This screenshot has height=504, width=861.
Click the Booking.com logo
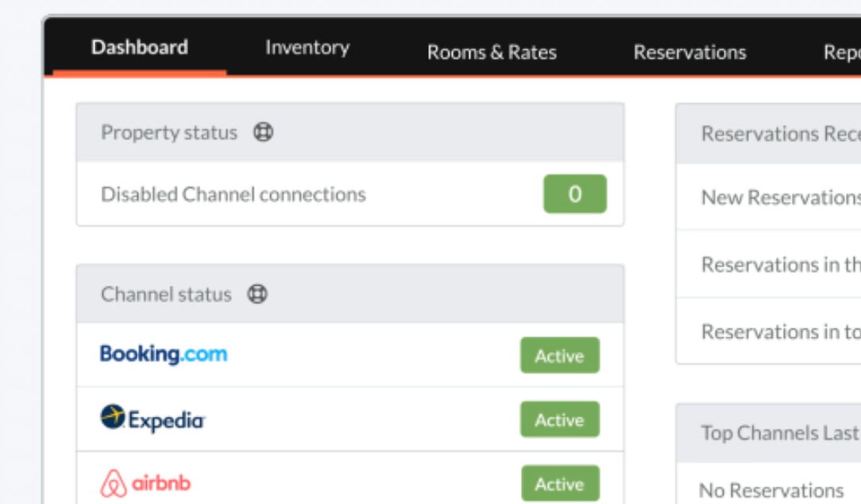(164, 354)
